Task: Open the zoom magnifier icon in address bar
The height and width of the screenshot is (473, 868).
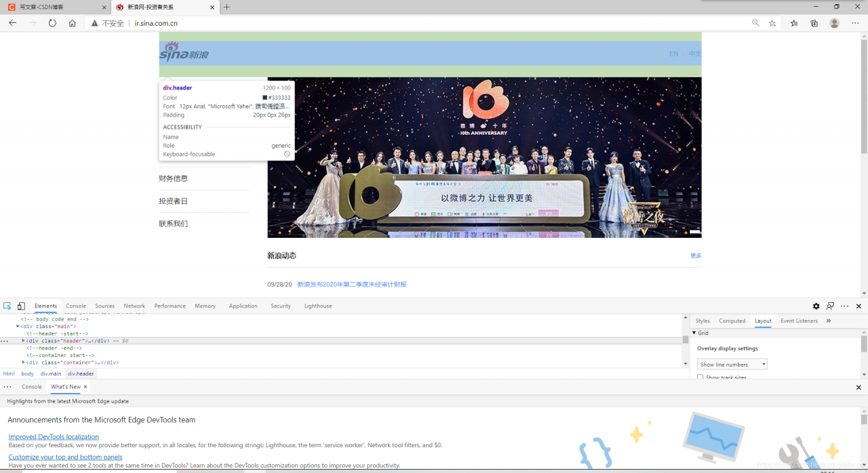Action: [755, 23]
